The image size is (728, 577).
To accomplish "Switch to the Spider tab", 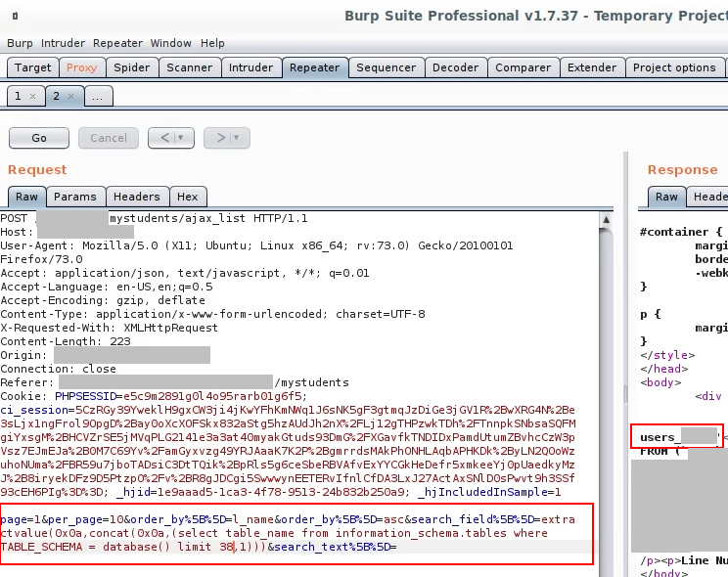I will (x=131, y=67).
